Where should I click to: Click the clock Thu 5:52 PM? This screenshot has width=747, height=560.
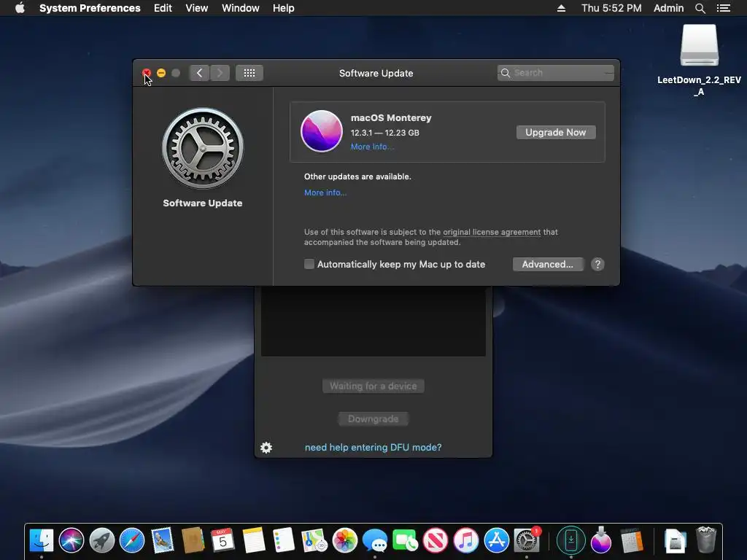coord(611,8)
